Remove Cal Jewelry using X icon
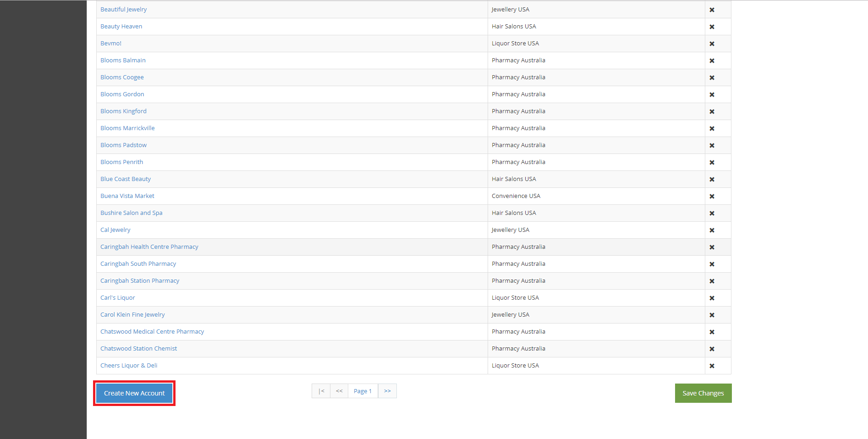 coord(712,230)
